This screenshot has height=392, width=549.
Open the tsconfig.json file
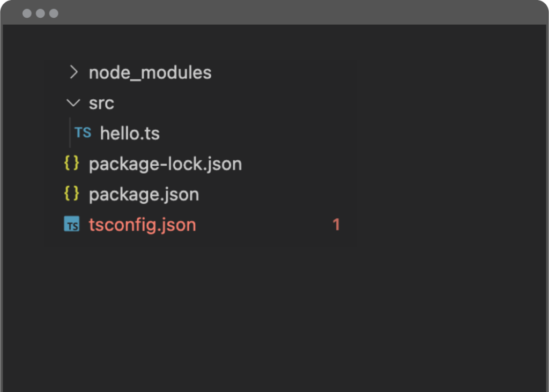pyautogui.click(x=143, y=225)
